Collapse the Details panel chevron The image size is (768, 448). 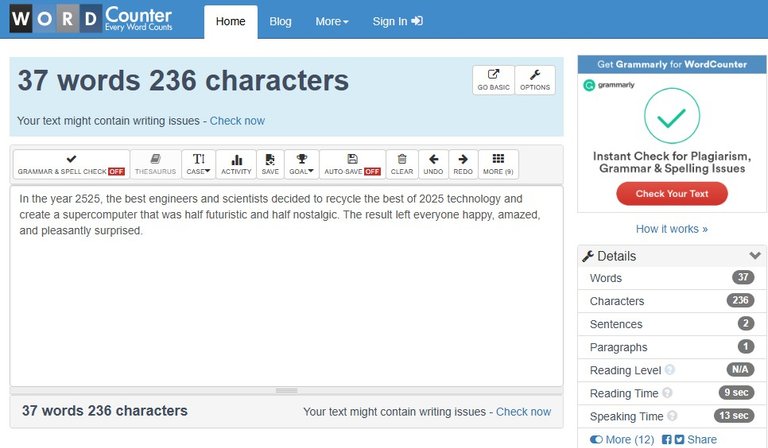point(755,256)
